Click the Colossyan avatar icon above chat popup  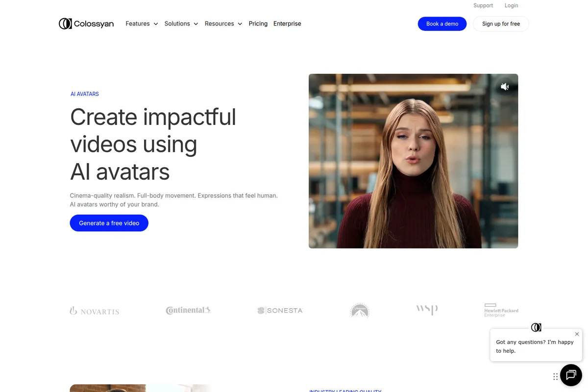click(x=536, y=327)
